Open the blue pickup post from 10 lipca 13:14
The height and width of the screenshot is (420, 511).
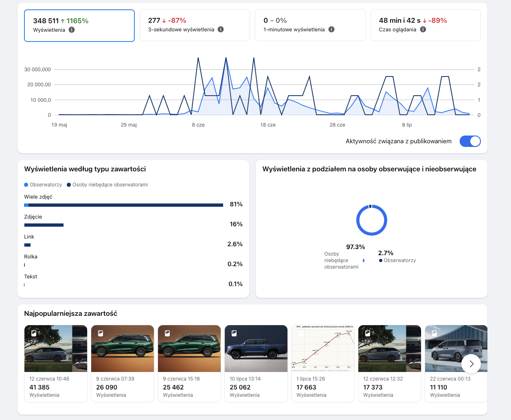click(x=256, y=348)
